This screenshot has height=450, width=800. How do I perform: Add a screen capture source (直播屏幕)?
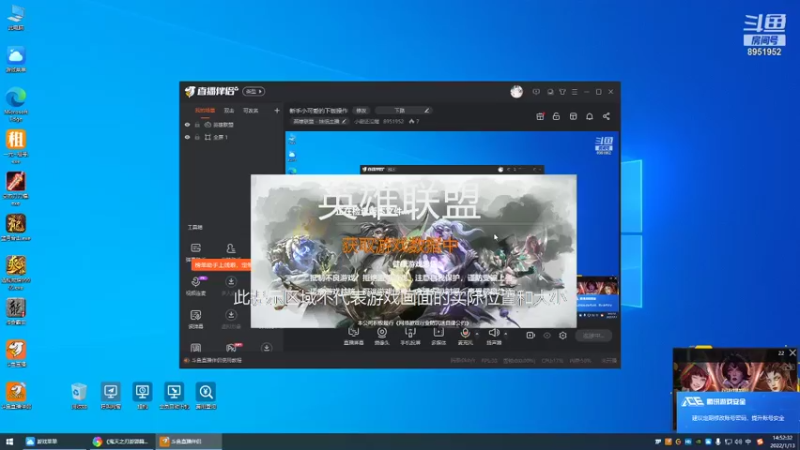click(354, 336)
